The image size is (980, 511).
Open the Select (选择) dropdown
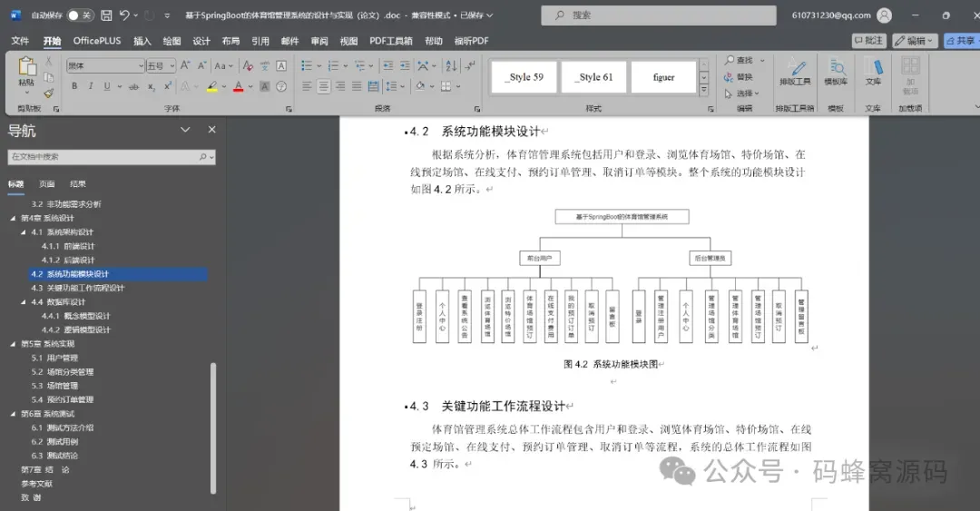[x=742, y=93]
